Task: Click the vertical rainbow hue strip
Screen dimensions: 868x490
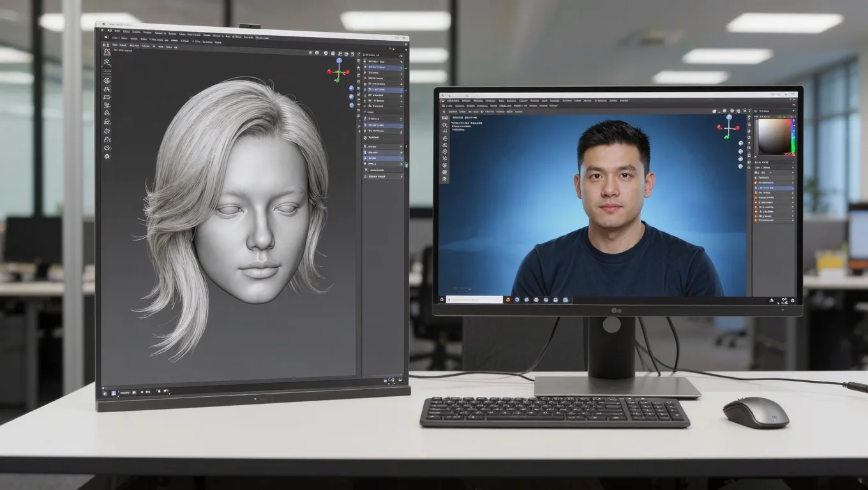Action: 793,137
